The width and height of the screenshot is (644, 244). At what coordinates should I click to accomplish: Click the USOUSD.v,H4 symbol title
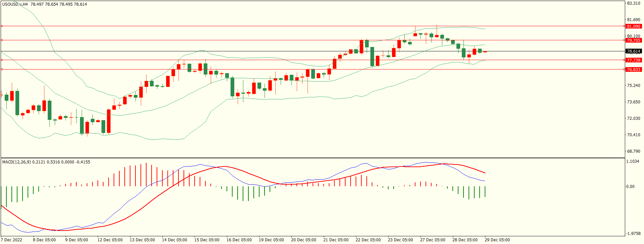click(x=15, y=4)
